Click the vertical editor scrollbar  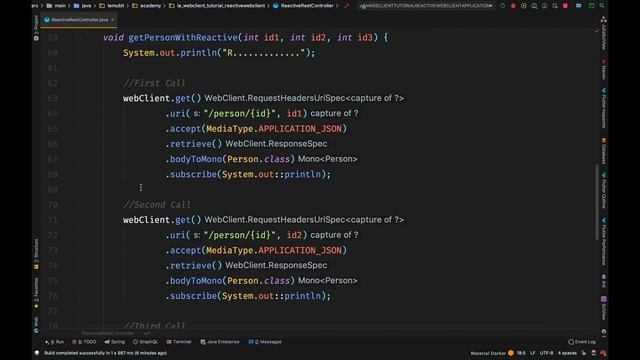[x=597, y=202]
